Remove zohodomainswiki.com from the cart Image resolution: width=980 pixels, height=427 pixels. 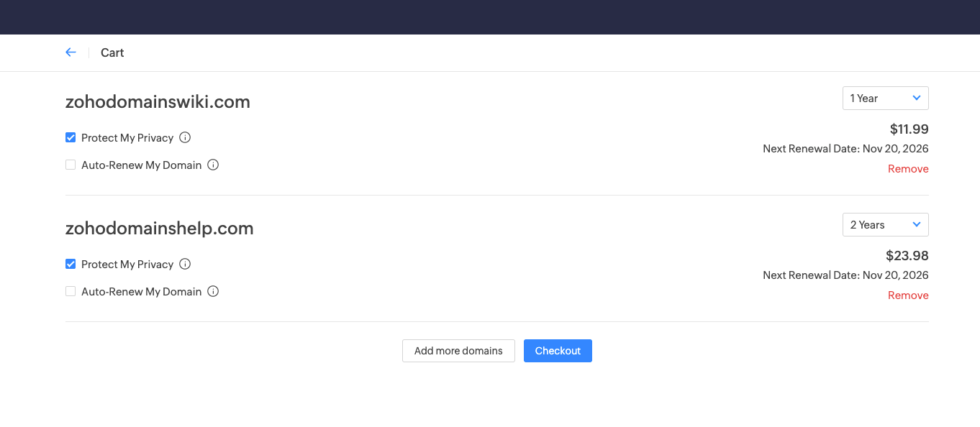pos(908,169)
